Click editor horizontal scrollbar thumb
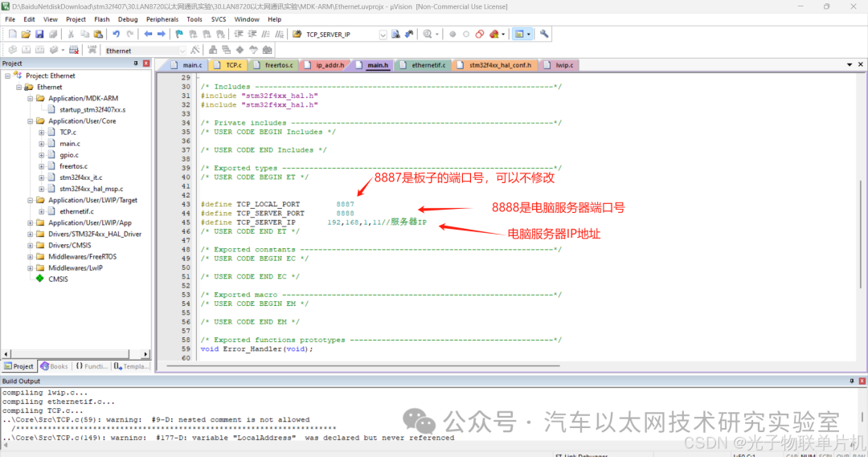This screenshot has width=868, height=457. point(363,365)
